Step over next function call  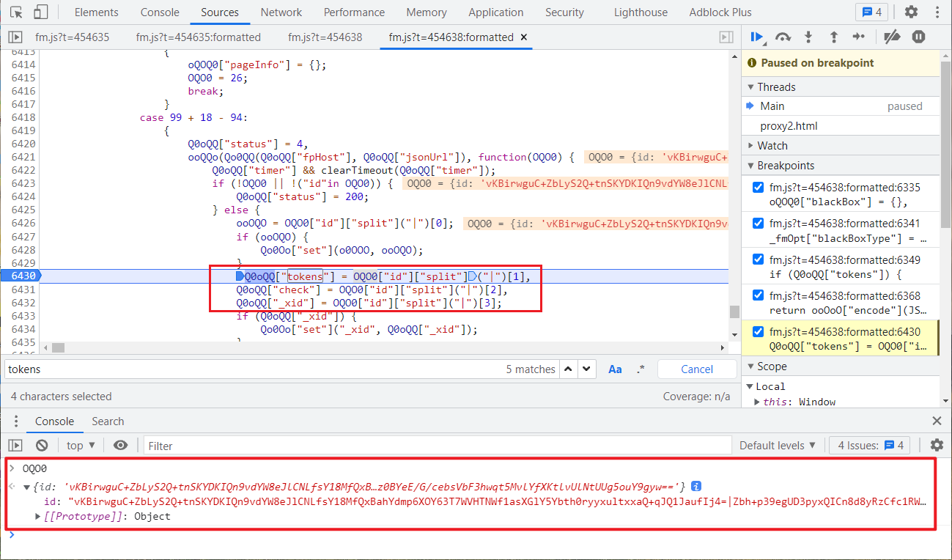(783, 37)
